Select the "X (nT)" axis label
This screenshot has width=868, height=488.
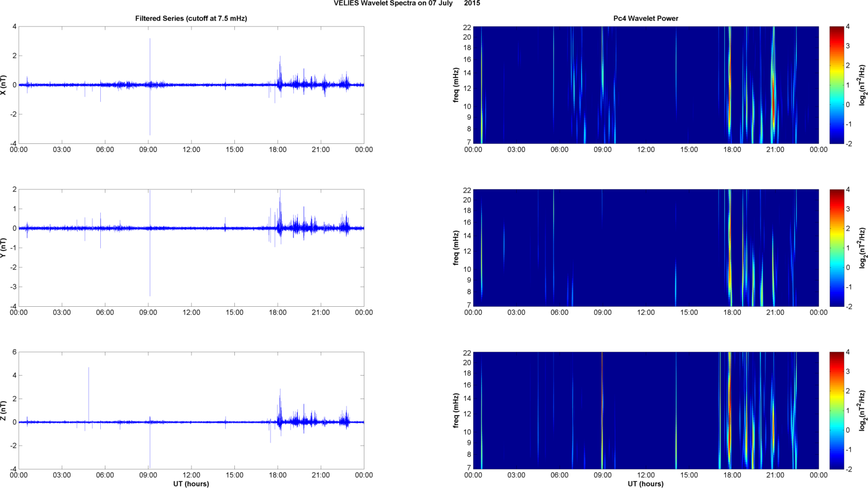[5, 85]
